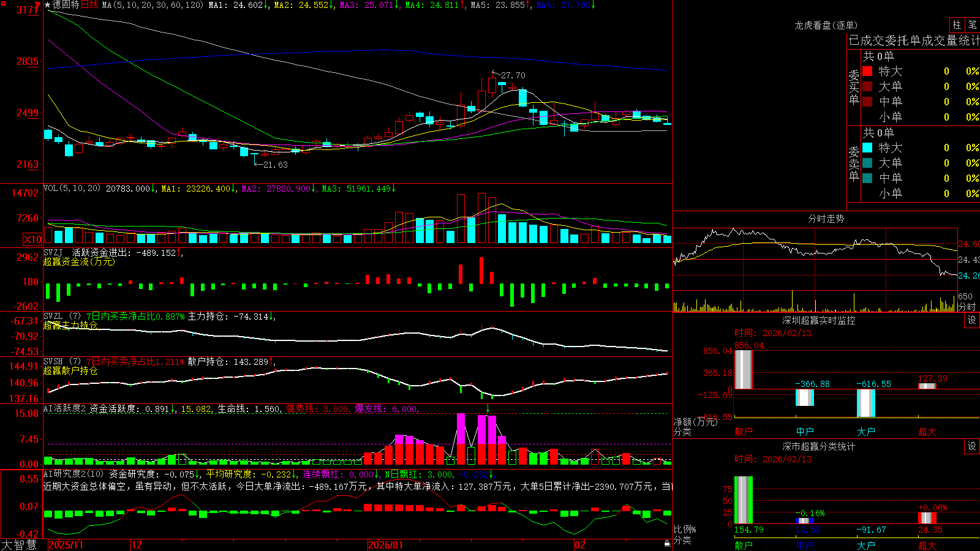Screen dimensions: 980x551
Task: Click the 超大 bar labeled +0.06%
Action: pyautogui.click(x=927, y=518)
